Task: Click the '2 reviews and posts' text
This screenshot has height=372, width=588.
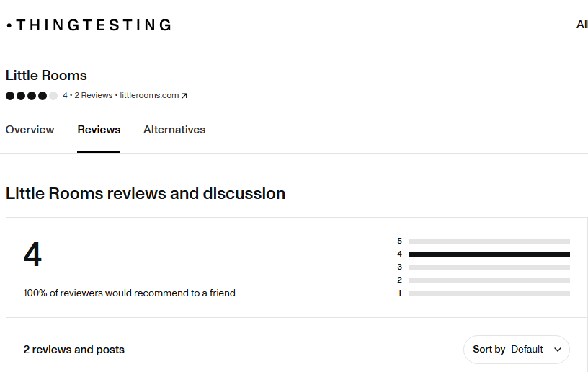Action: click(x=74, y=350)
